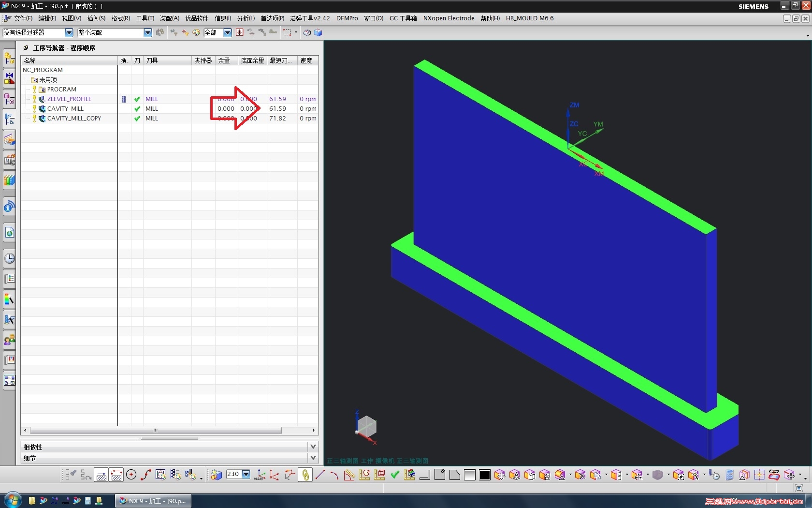Click the red curve tool icon
The image size is (812, 508).
click(x=146, y=475)
